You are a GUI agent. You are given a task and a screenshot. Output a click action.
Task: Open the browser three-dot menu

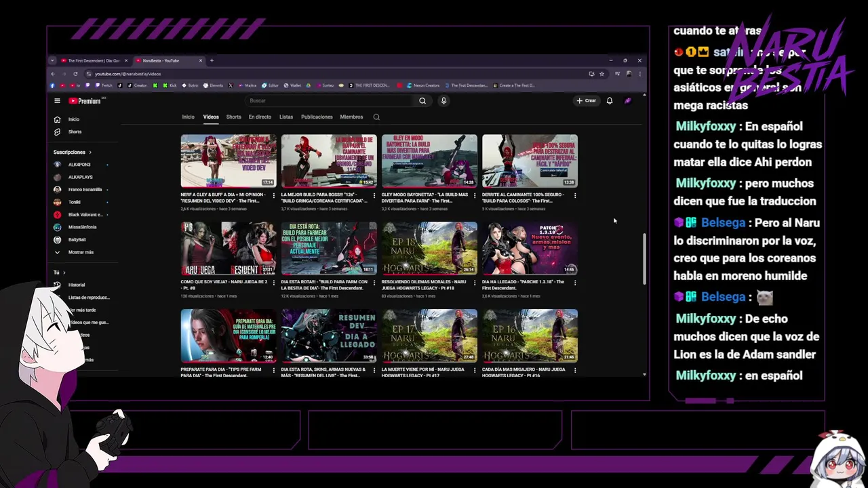tap(639, 74)
